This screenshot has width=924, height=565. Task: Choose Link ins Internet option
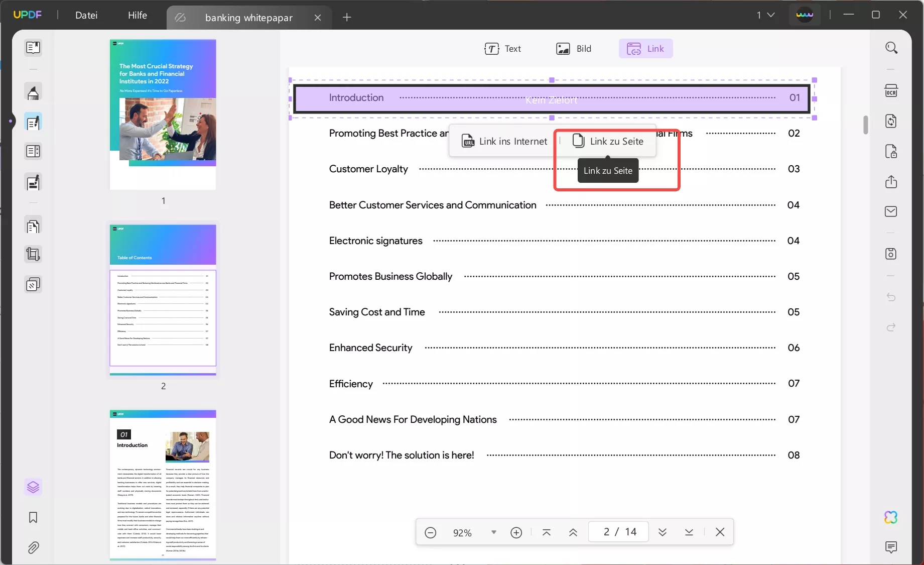504,141
